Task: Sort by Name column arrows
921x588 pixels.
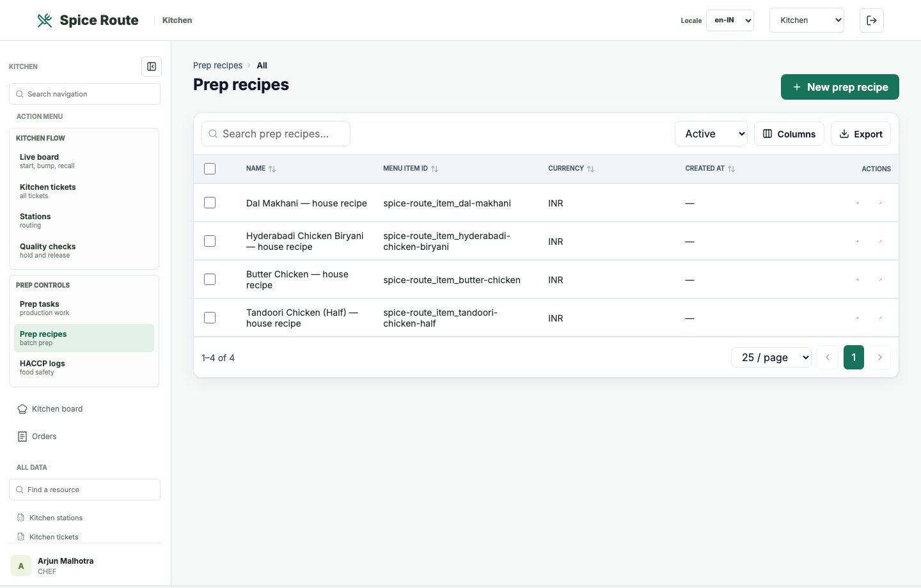Action: click(x=272, y=169)
